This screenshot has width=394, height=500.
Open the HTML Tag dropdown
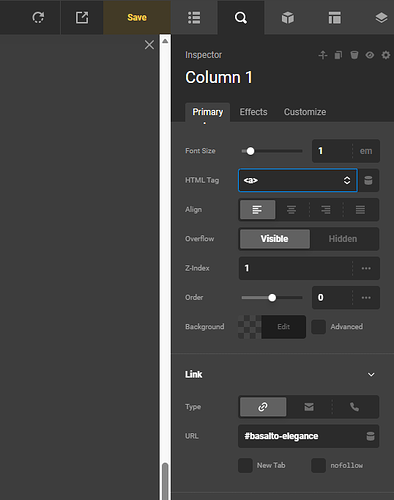point(298,180)
